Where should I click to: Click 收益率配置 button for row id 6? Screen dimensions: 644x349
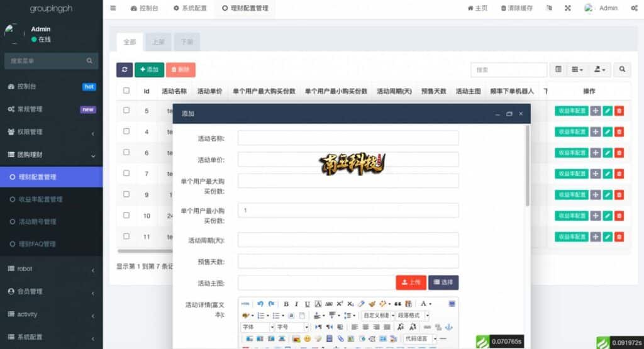pyautogui.click(x=571, y=153)
